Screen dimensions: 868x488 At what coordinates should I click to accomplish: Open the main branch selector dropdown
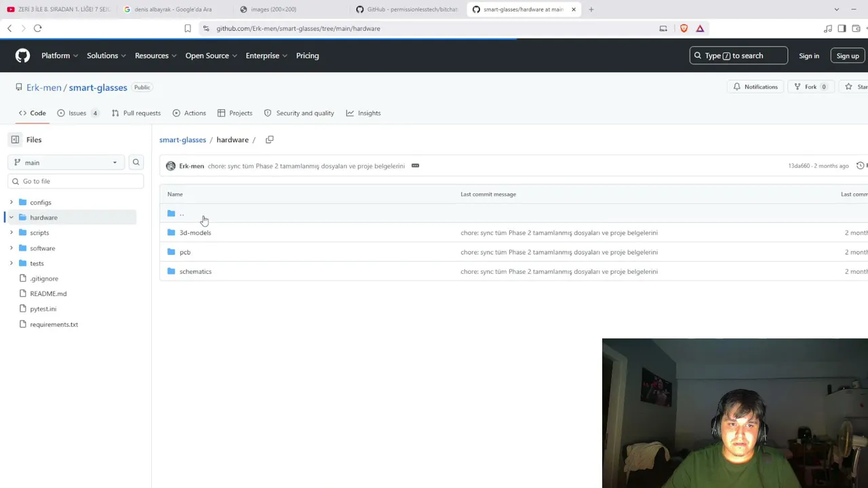65,163
